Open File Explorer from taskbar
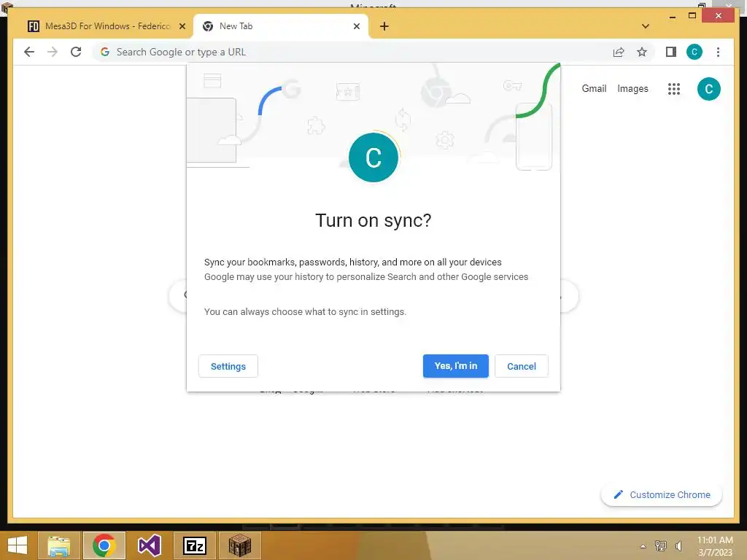Viewport: 747px width, 560px height. point(59,545)
